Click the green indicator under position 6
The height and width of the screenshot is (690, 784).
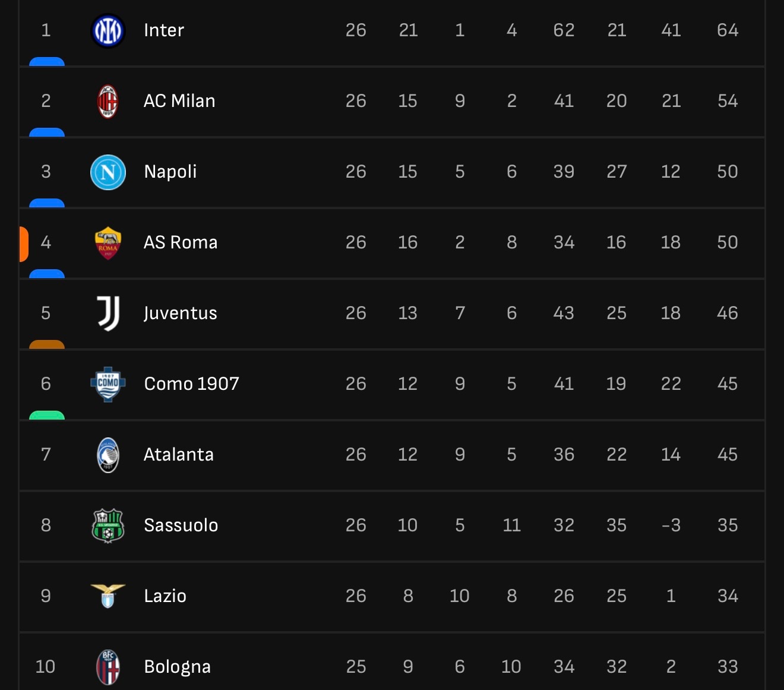pos(47,415)
